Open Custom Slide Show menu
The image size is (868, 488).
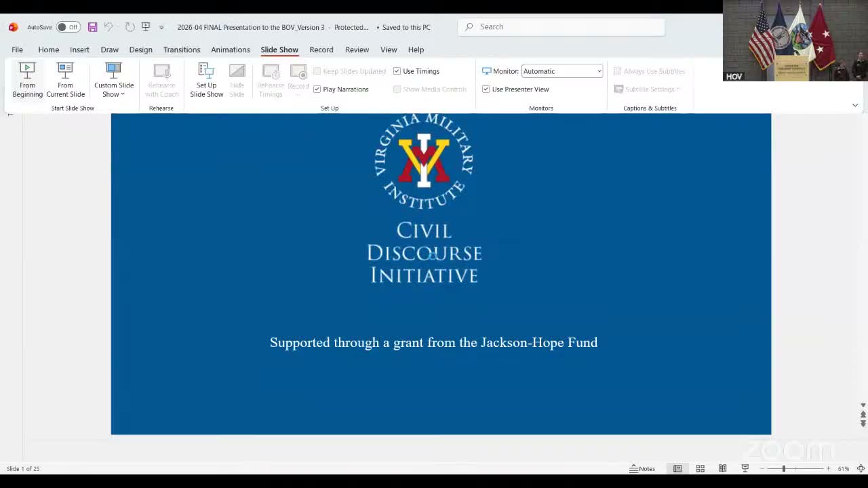(113, 80)
